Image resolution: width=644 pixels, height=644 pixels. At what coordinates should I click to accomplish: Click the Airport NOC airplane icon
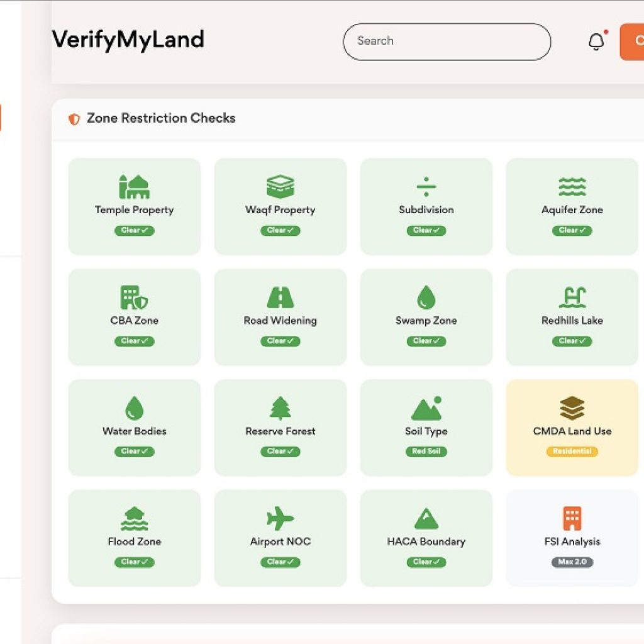tap(280, 519)
